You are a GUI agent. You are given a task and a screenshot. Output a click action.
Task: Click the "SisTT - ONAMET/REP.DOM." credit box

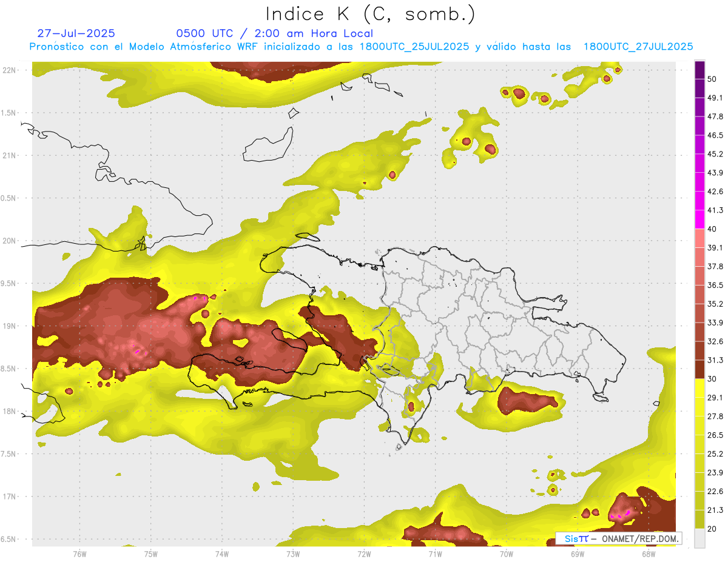click(x=618, y=538)
